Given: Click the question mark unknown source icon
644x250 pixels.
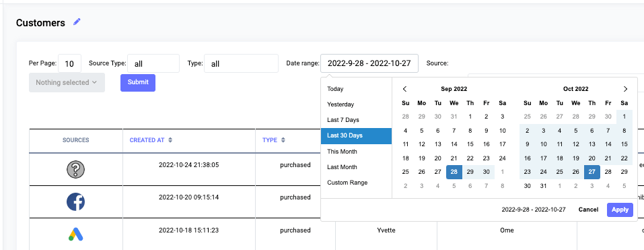Looking at the screenshot, I should click(75, 169).
